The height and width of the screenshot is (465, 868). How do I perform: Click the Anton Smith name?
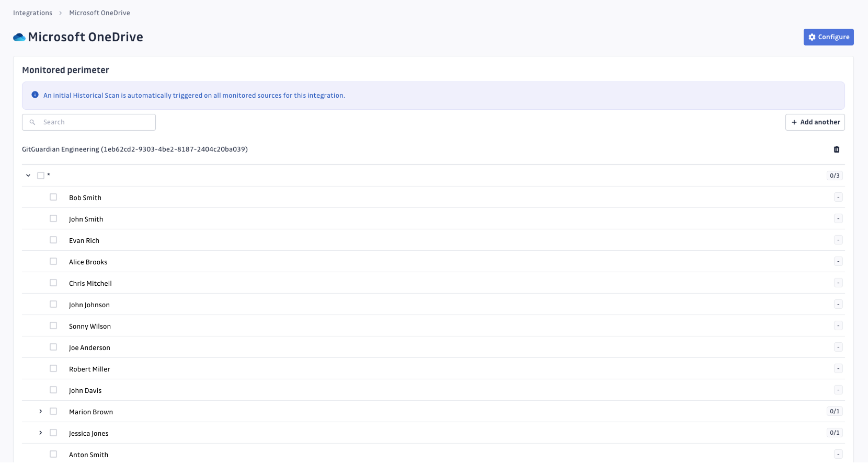[x=88, y=455]
